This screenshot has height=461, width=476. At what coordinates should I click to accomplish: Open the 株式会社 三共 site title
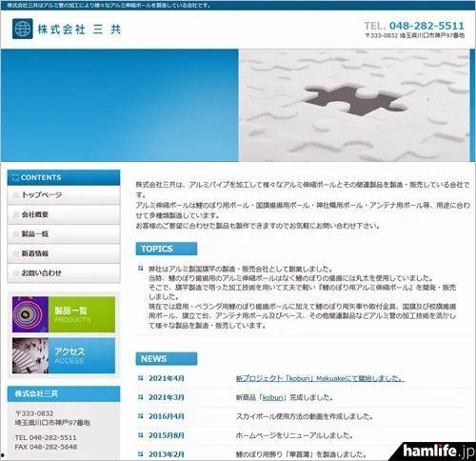point(79,30)
